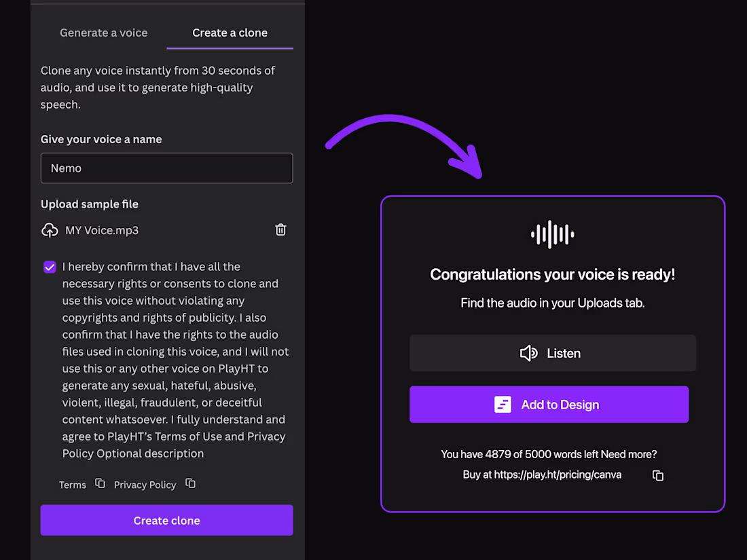Switch to the Generate a voice tab

103,33
